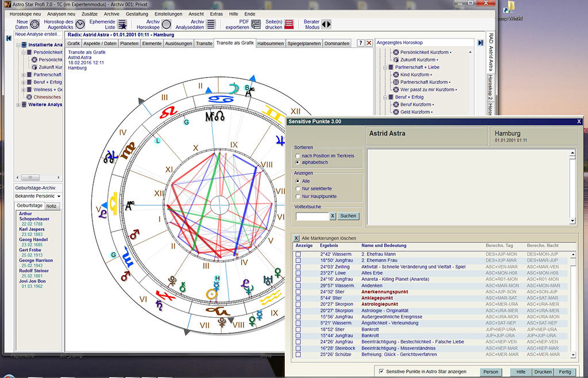Check the 2. Ehefrau Mann row checkbox
588x378 pixels.
pyautogui.click(x=298, y=254)
